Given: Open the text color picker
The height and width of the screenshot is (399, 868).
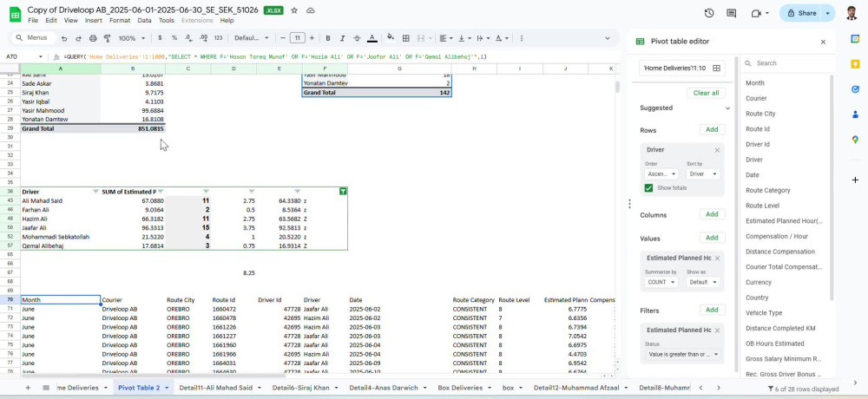Looking at the screenshot, I should pyautogui.click(x=372, y=38).
